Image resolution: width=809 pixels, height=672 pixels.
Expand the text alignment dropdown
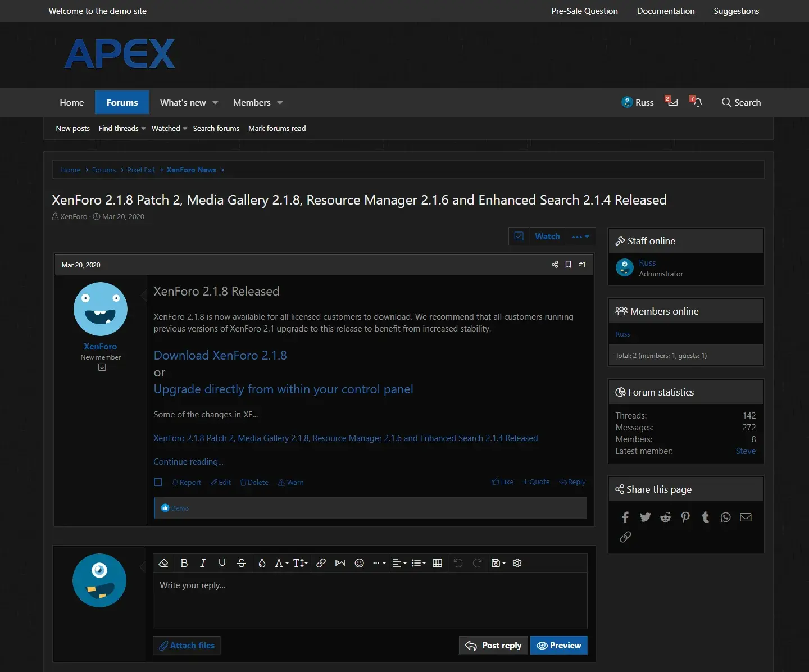coord(399,563)
